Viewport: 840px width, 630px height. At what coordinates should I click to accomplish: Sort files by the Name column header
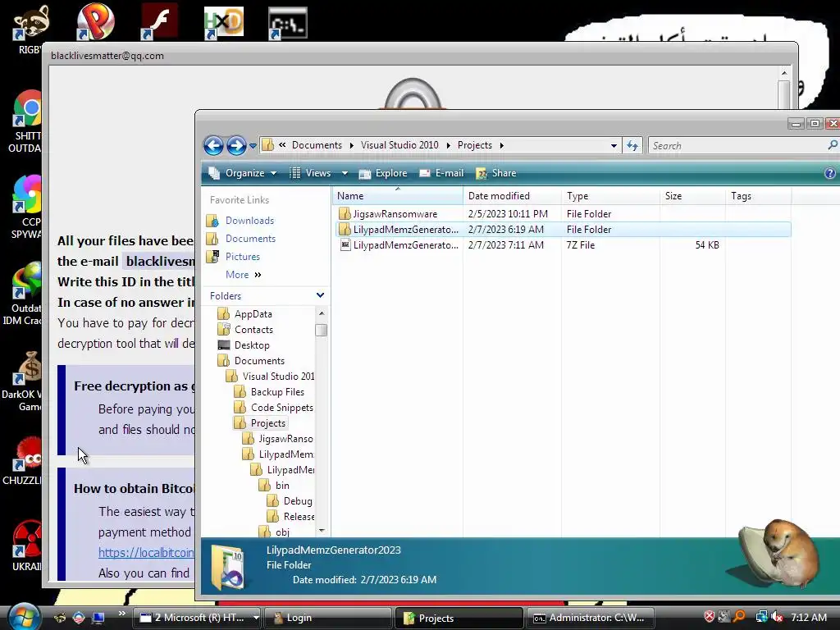[x=397, y=196]
